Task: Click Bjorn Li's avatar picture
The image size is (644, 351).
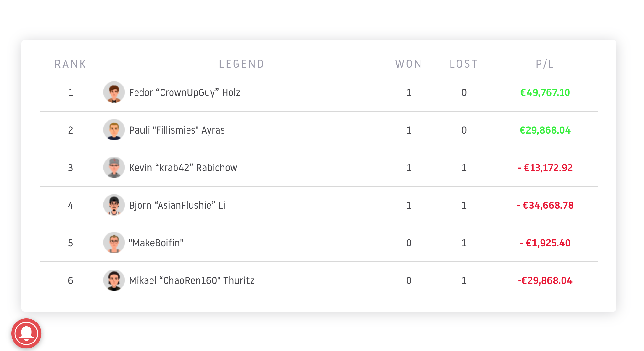Action: click(114, 205)
